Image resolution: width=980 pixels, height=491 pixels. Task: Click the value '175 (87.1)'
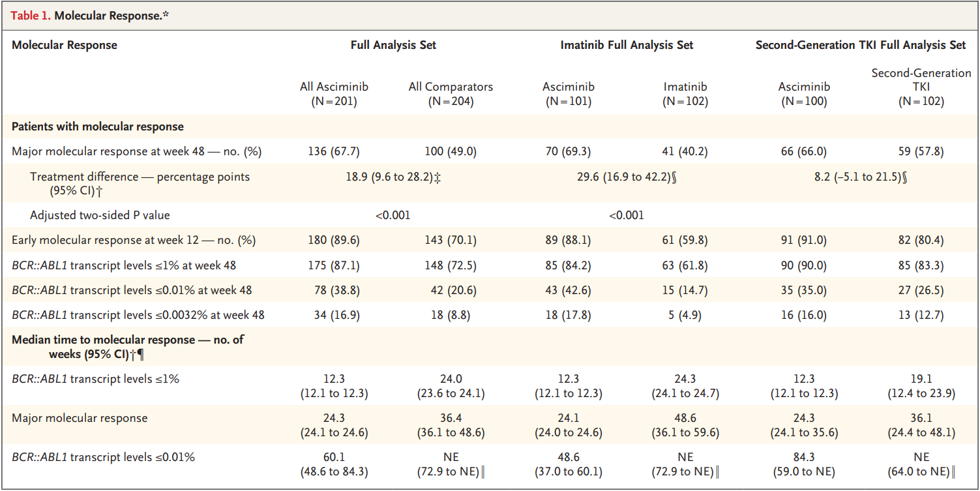pyautogui.click(x=334, y=265)
